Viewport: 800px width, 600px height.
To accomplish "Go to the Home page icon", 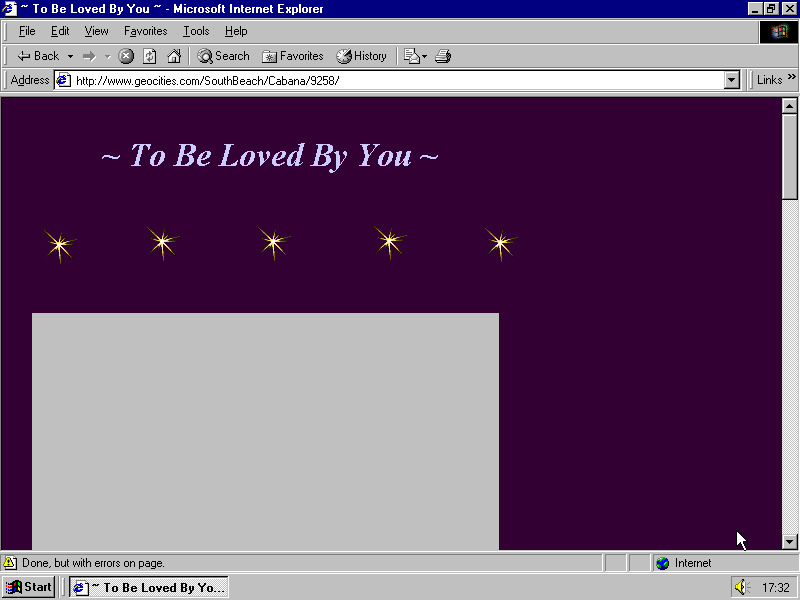I will point(174,56).
